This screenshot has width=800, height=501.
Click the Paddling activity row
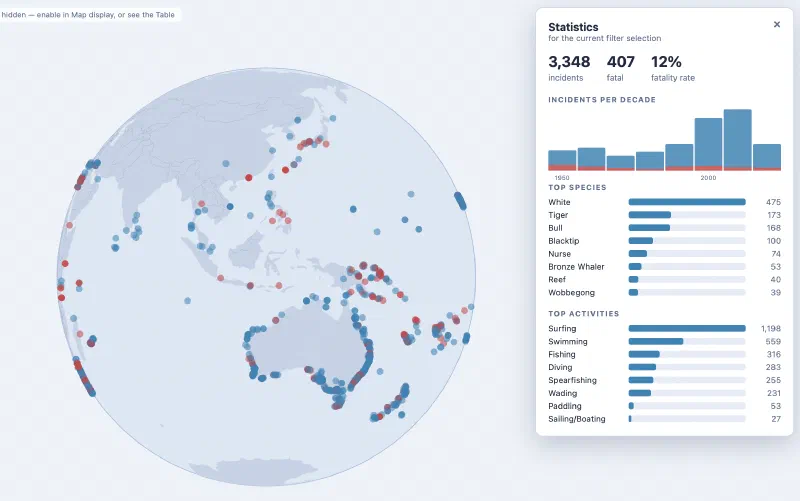coord(664,406)
